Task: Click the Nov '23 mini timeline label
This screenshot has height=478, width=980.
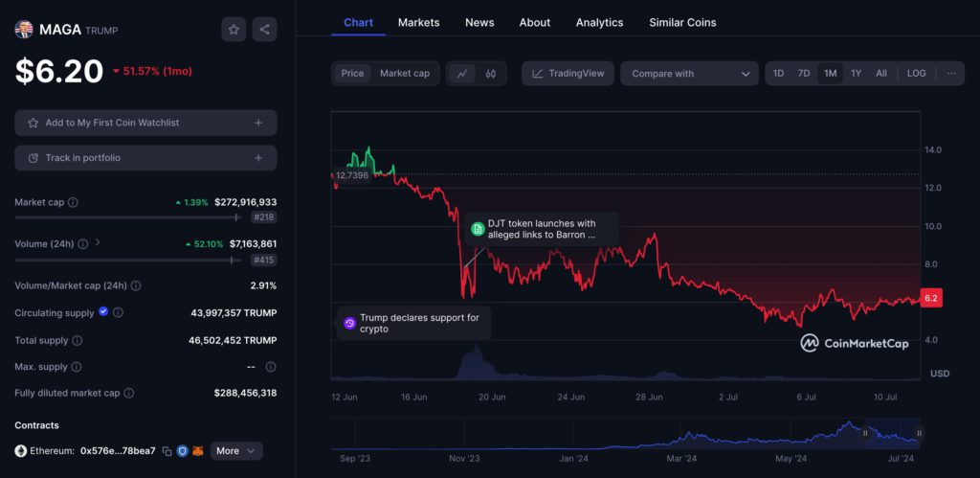Action: click(464, 459)
